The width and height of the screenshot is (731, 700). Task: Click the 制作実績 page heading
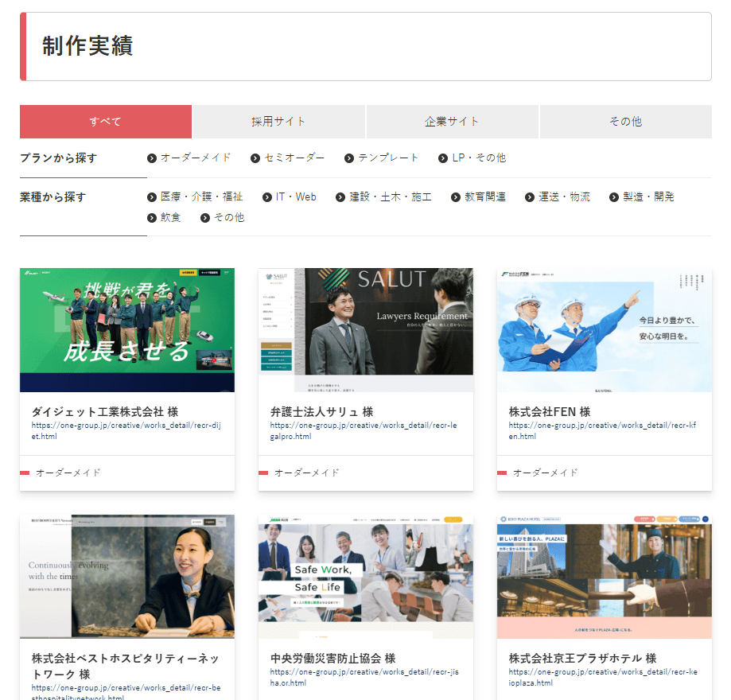pos(87,46)
